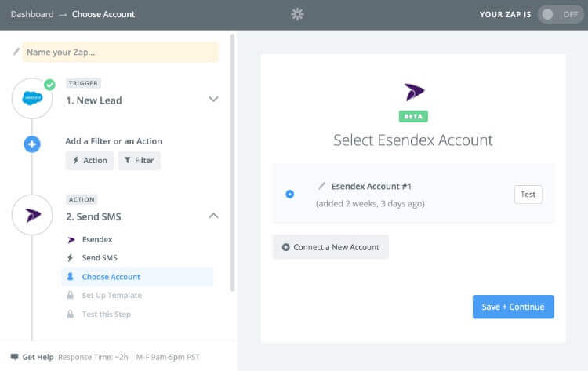Click Connect a New Account button

click(330, 247)
